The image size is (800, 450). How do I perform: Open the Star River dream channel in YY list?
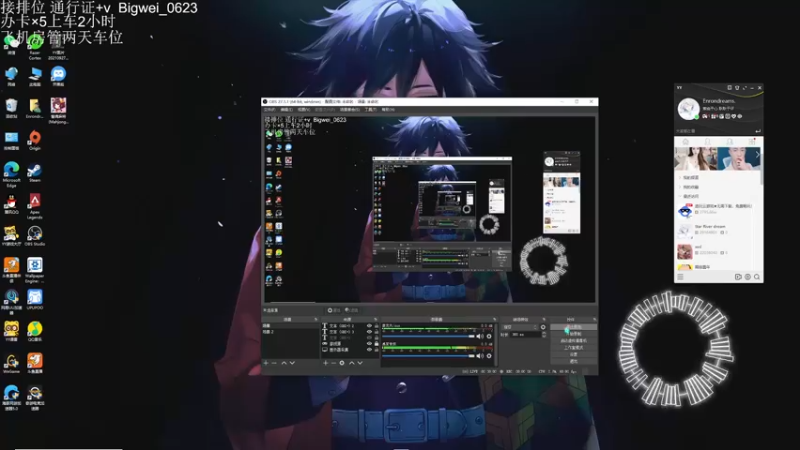click(x=717, y=230)
